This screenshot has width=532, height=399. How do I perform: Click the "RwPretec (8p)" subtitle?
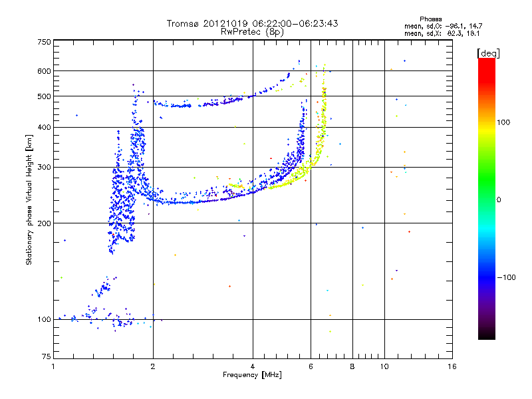pyautogui.click(x=252, y=32)
